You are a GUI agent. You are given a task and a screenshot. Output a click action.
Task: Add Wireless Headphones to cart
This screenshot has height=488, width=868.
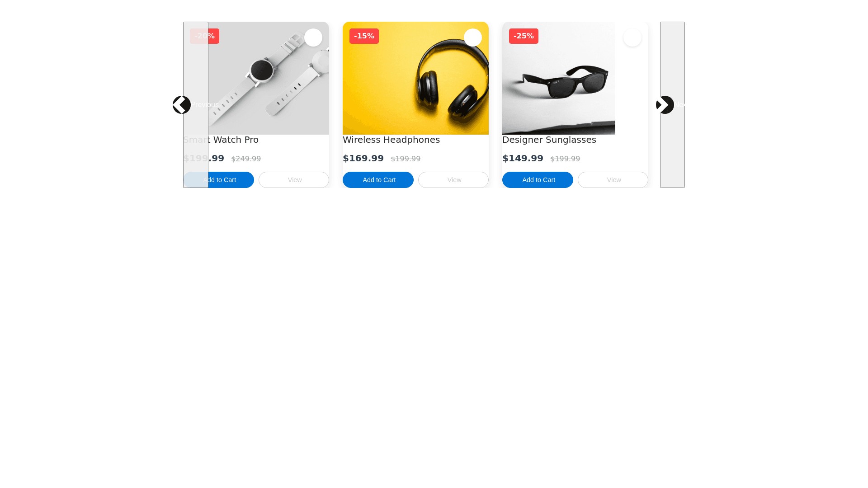(378, 180)
